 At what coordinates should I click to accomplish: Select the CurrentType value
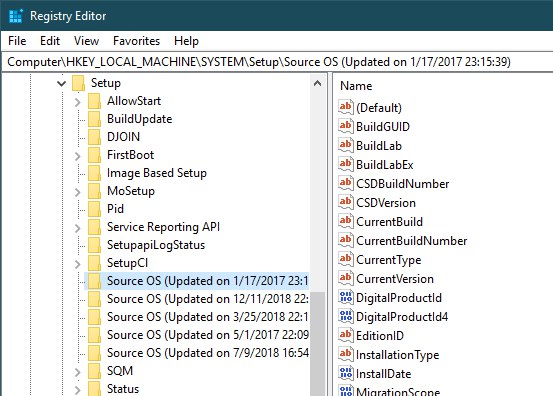[x=389, y=260]
